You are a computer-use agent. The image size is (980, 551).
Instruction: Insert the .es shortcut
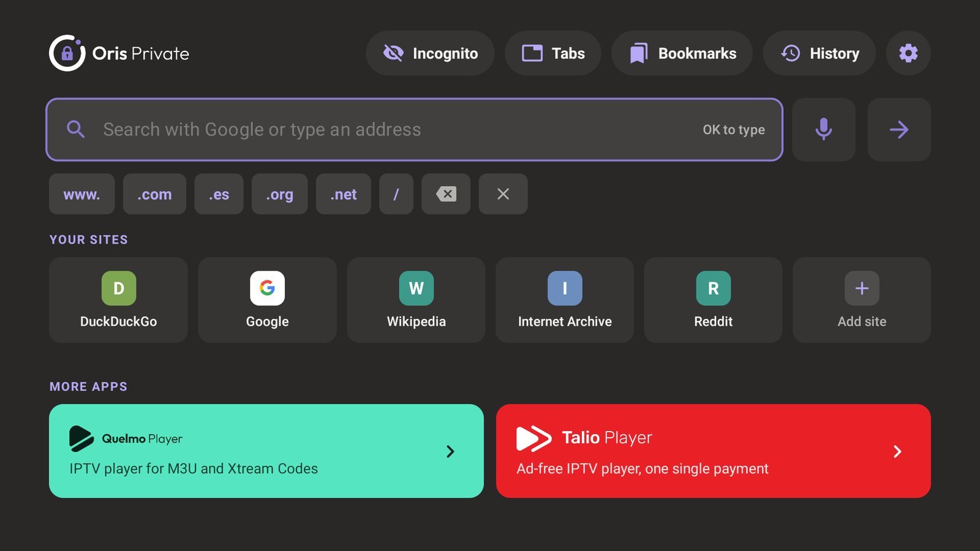click(x=219, y=194)
